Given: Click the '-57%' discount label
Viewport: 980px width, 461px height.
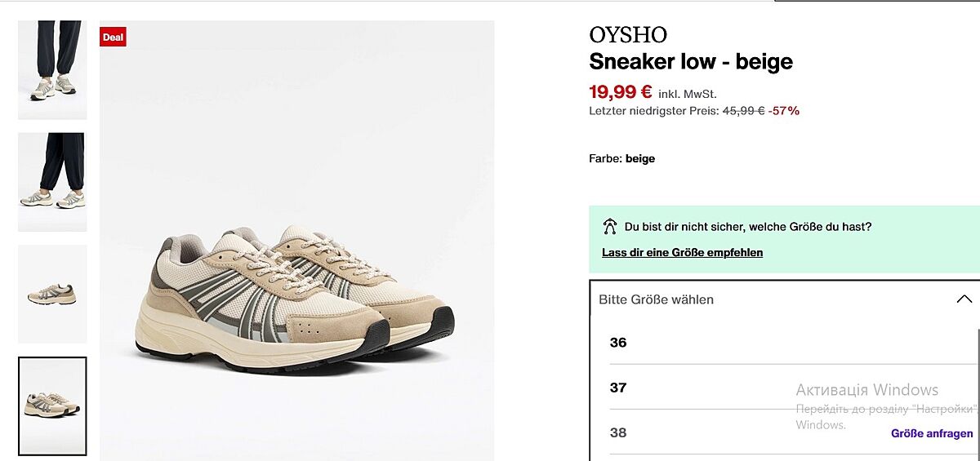Looking at the screenshot, I should coord(784,111).
